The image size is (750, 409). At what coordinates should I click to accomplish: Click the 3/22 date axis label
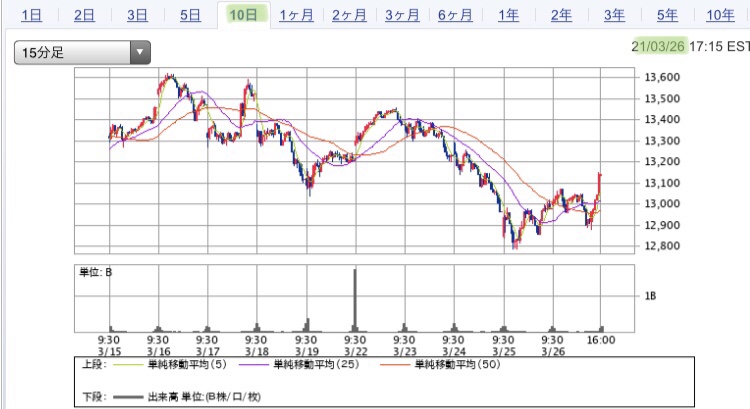click(x=356, y=352)
